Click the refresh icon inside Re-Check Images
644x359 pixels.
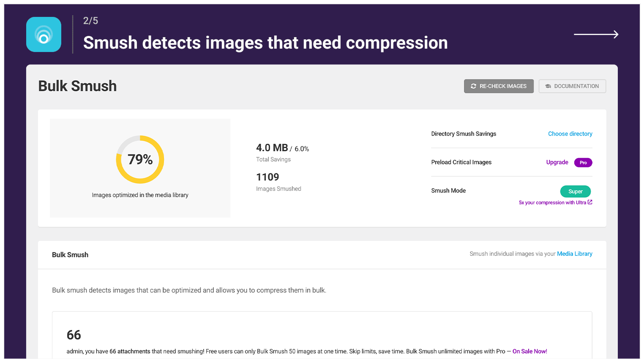click(473, 86)
